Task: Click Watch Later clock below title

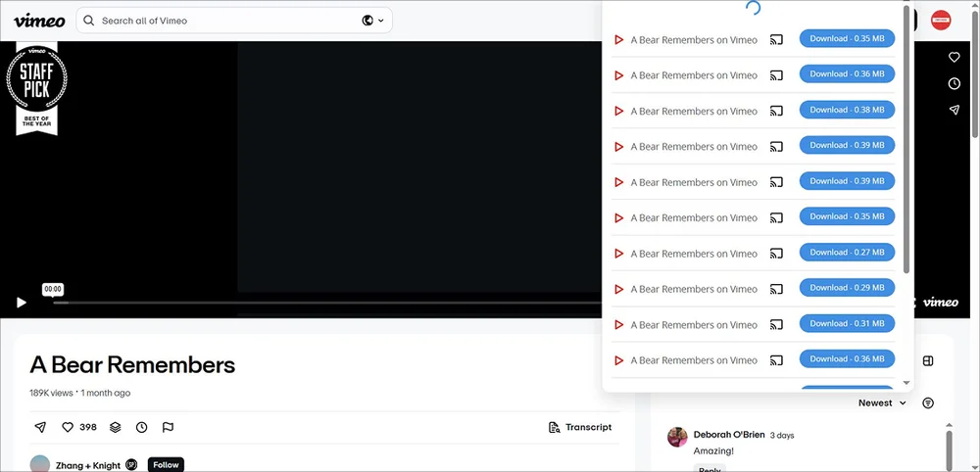Action: [x=142, y=427]
